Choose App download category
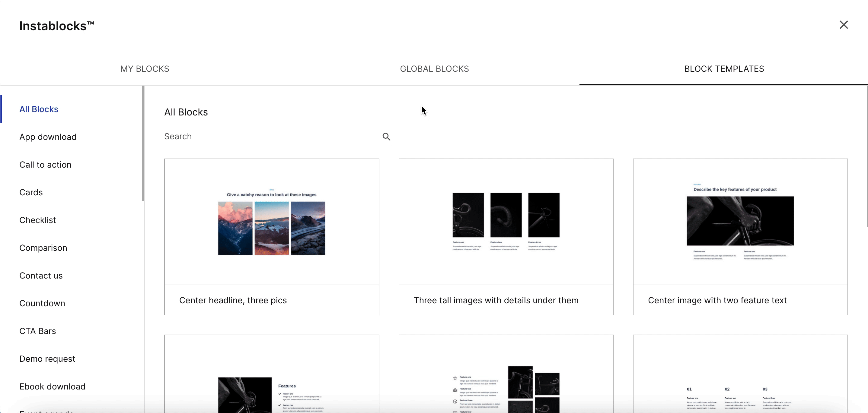The height and width of the screenshot is (413, 868). [48, 137]
